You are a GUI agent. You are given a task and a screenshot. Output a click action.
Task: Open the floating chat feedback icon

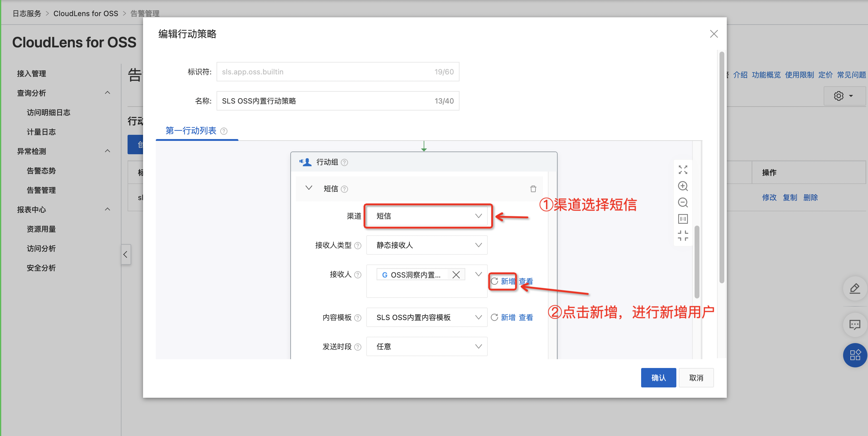tap(855, 325)
